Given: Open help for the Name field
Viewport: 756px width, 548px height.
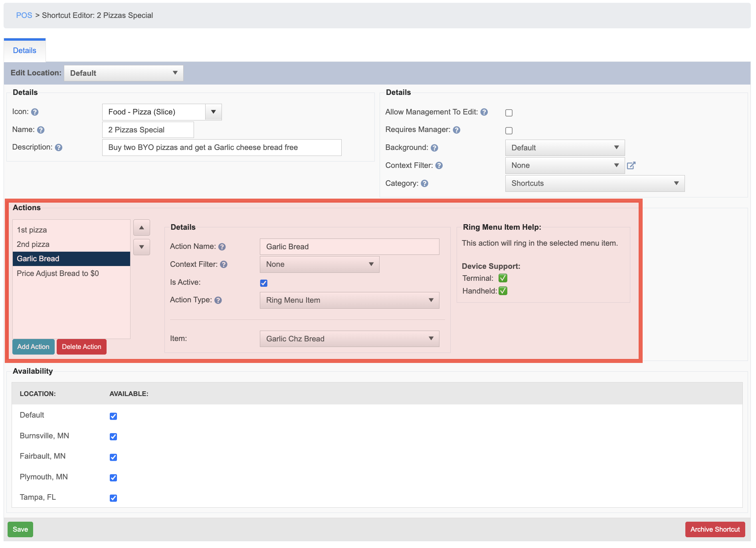Looking at the screenshot, I should point(41,130).
